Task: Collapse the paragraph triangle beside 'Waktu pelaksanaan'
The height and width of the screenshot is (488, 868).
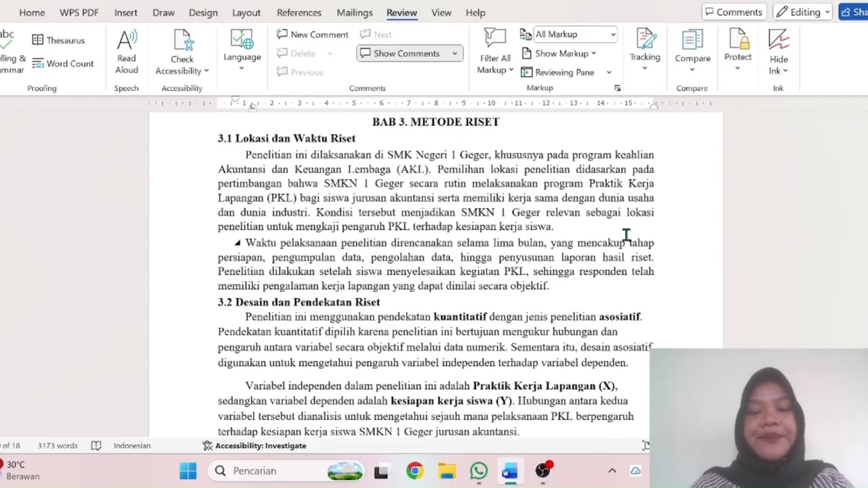Action: click(237, 243)
